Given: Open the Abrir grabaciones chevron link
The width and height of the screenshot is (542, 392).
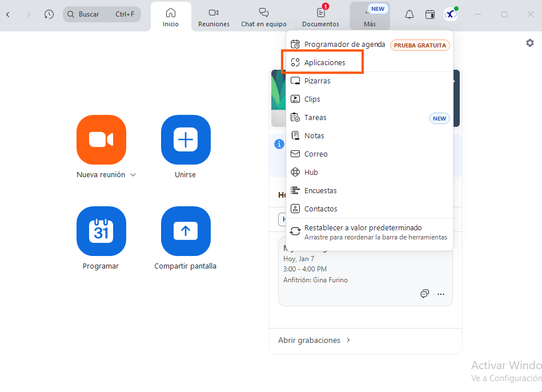Looking at the screenshot, I should 314,340.
